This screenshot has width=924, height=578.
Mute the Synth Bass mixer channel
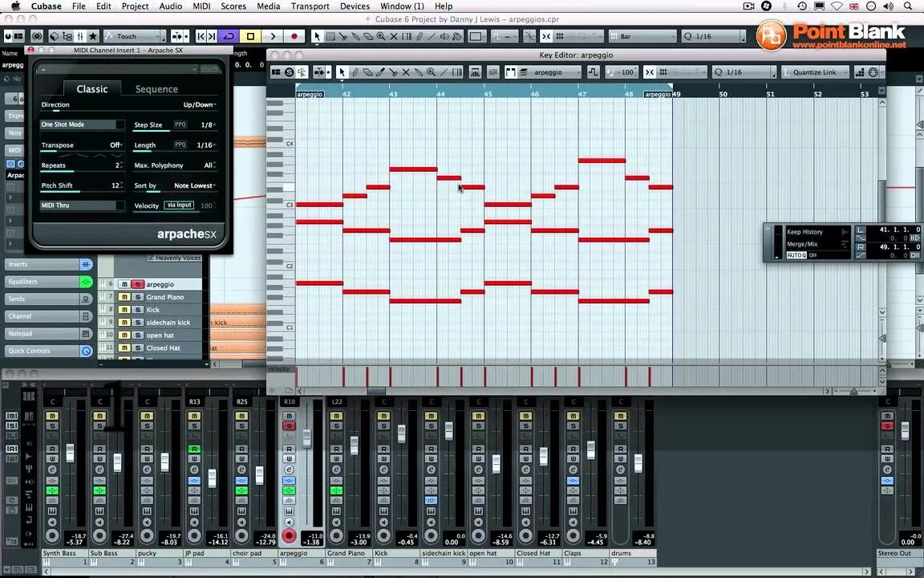(52, 416)
